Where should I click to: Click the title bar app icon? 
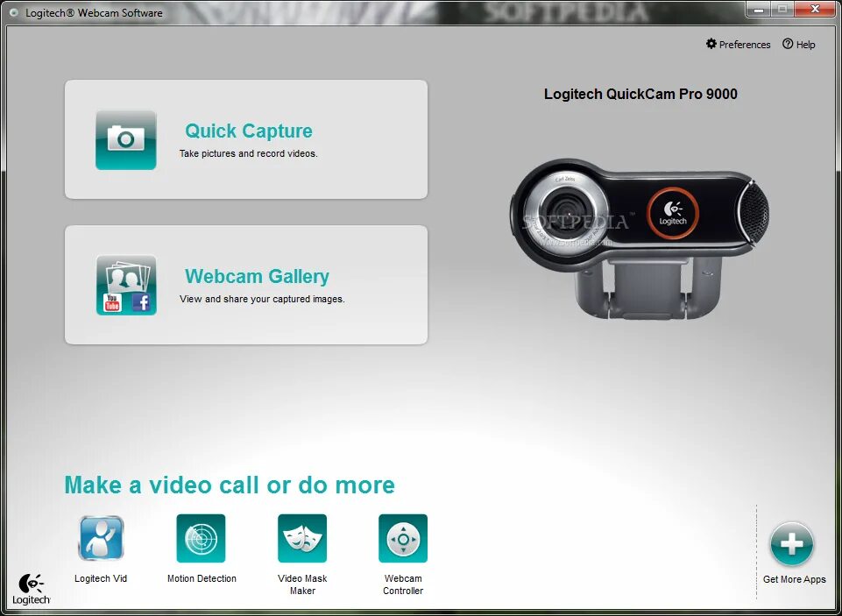click(15, 13)
